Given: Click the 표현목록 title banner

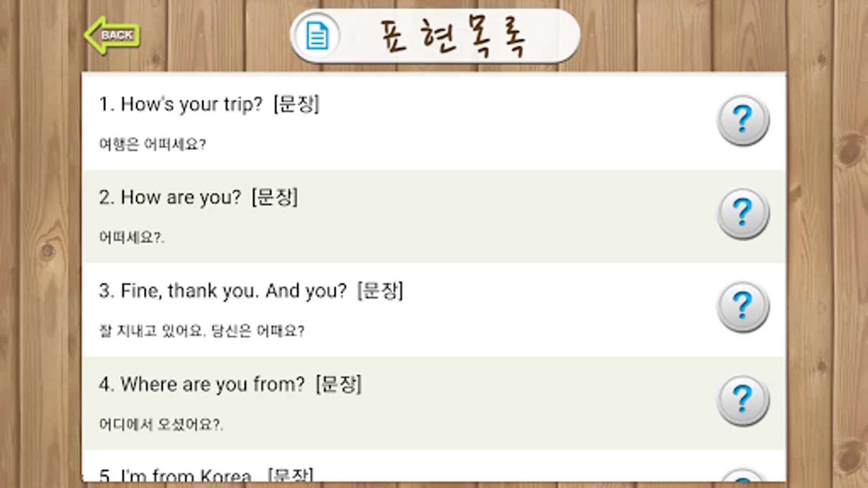Looking at the screenshot, I should tap(453, 36).
